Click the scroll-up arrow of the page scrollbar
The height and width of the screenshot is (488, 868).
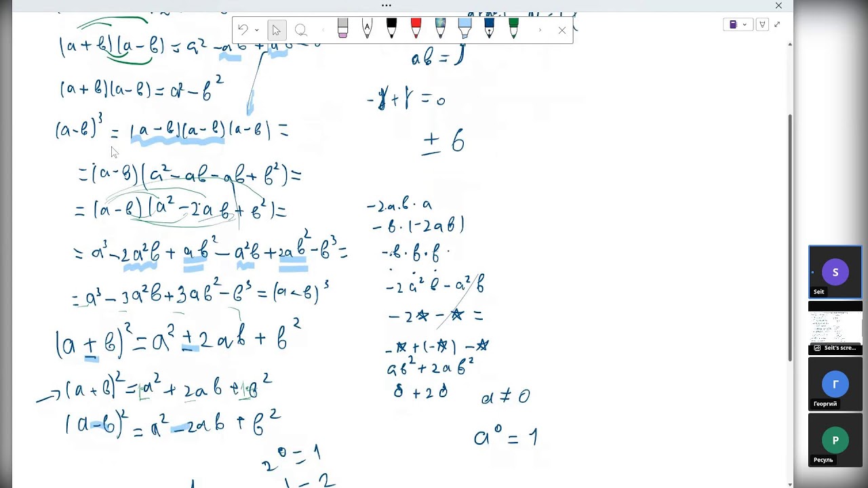(x=790, y=44)
